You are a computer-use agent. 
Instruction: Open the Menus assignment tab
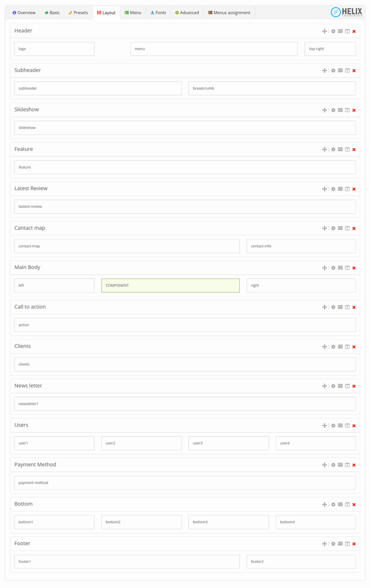click(229, 13)
